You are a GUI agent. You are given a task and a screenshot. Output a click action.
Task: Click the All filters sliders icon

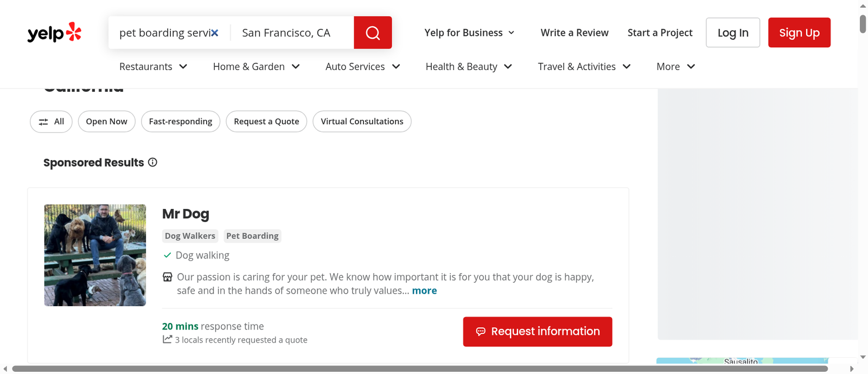43,122
